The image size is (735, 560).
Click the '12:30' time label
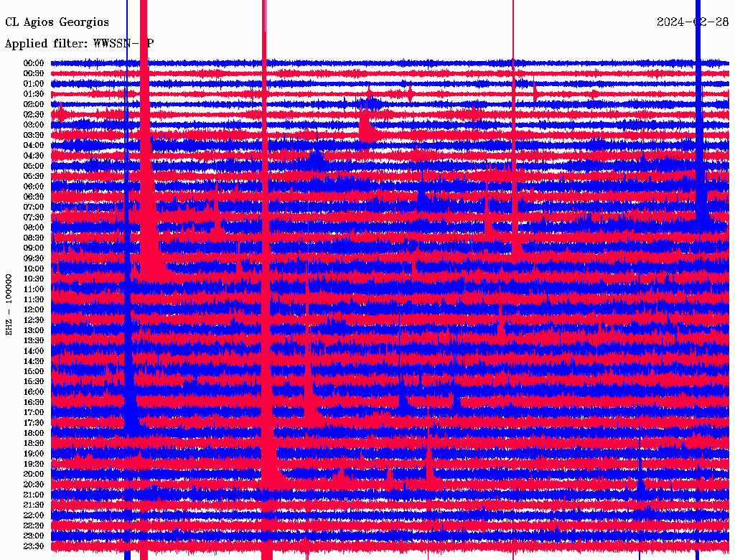pyautogui.click(x=34, y=320)
